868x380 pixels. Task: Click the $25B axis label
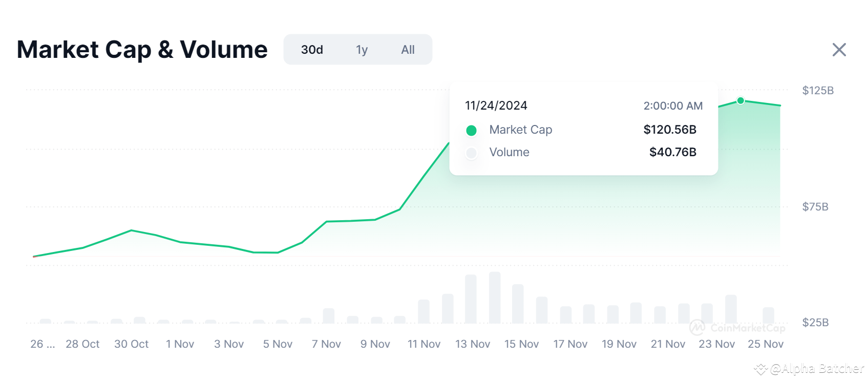(x=815, y=323)
